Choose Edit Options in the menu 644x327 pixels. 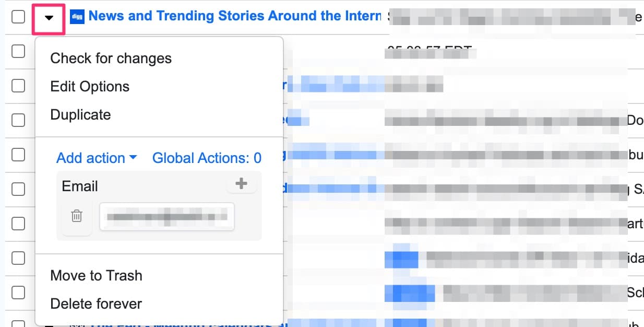(90, 86)
